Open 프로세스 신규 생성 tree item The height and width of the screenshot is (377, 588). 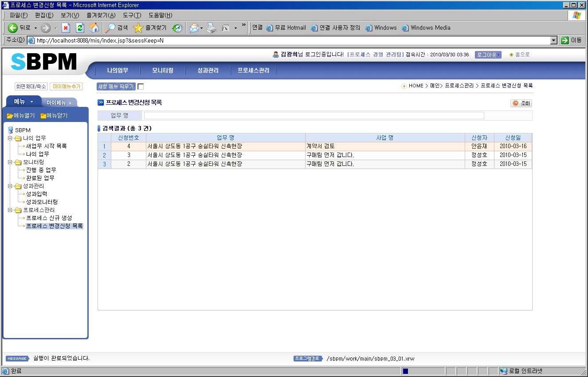(x=49, y=218)
